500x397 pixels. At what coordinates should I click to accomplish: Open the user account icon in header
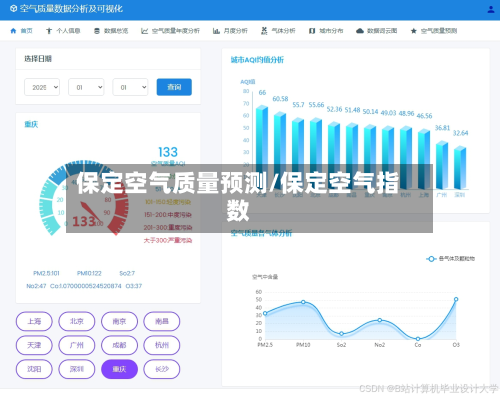pyautogui.click(x=491, y=10)
